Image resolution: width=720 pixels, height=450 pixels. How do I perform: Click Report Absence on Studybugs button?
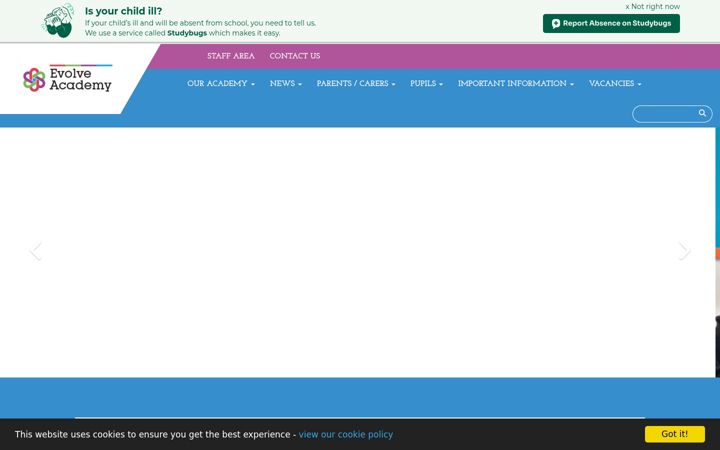[611, 23]
